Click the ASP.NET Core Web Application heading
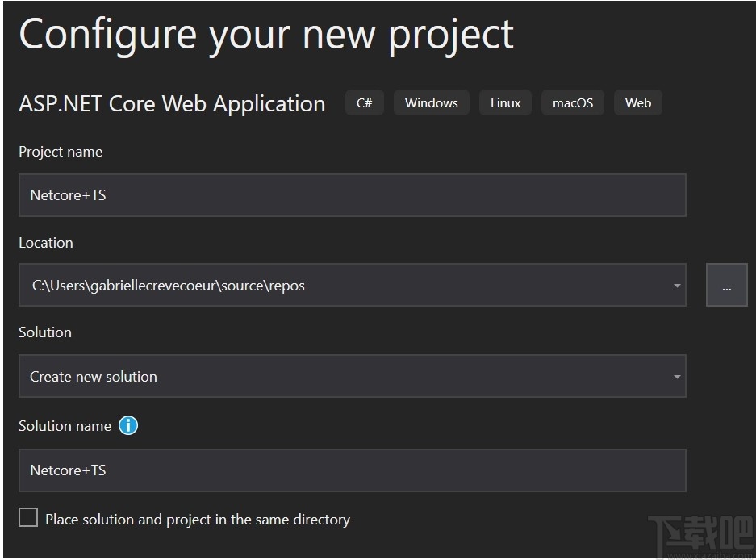 click(x=171, y=103)
